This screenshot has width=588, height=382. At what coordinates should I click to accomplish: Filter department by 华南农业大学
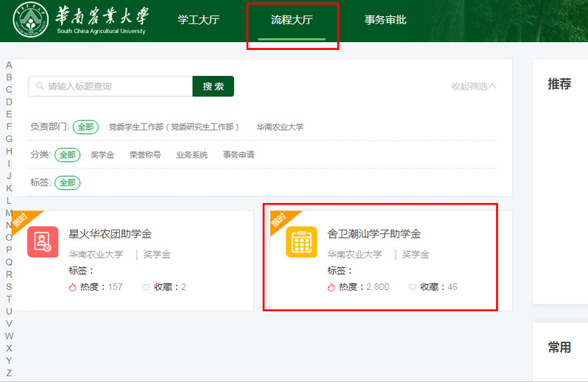280,127
